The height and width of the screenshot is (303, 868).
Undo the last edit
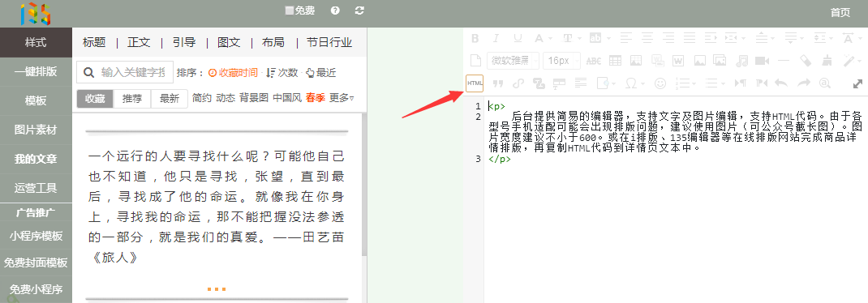781,83
